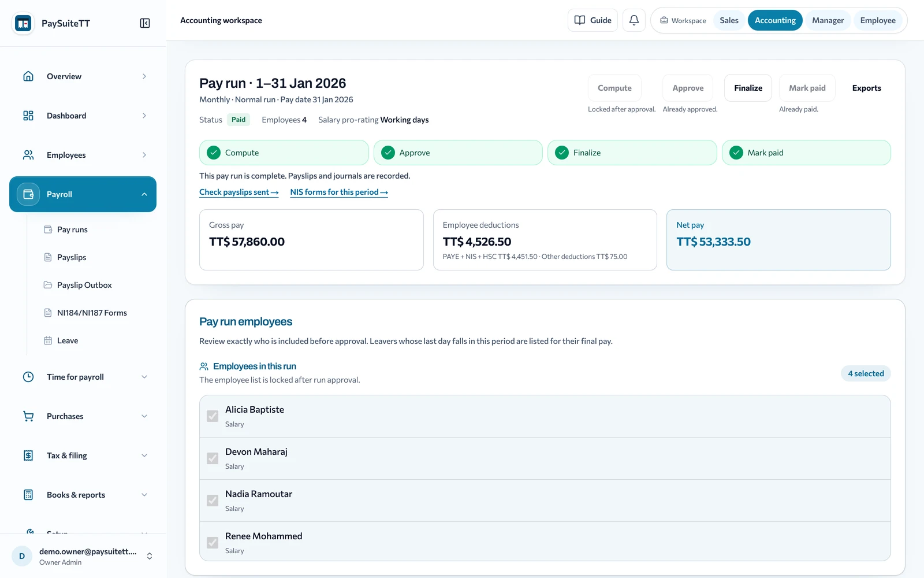Image resolution: width=924 pixels, height=578 pixels.
Task: Switch to Sales workspace tab
Action: (729, 20)
